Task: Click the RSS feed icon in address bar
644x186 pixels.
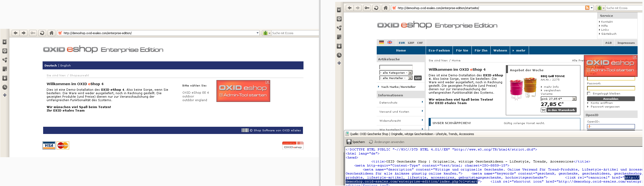Action: pos(587,8)
